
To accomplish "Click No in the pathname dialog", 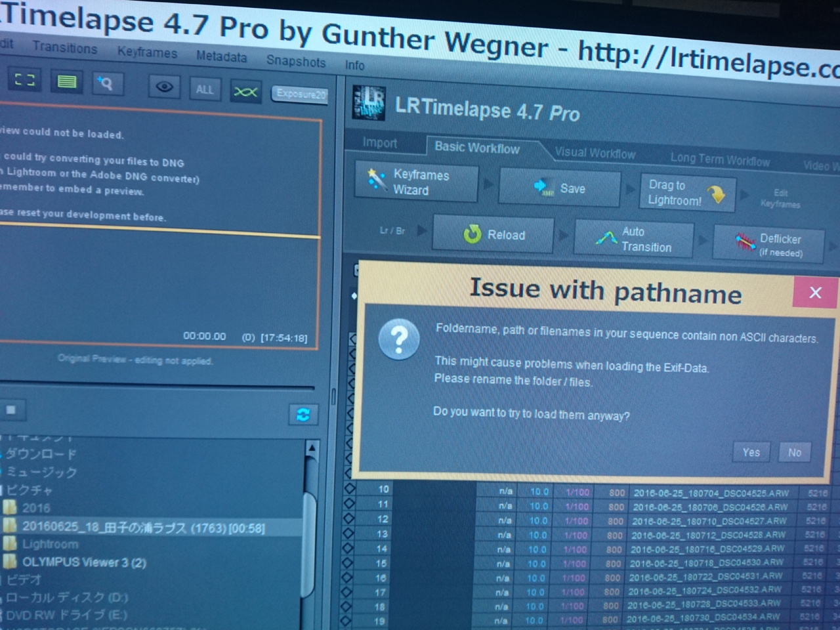I will click(795, 452).
